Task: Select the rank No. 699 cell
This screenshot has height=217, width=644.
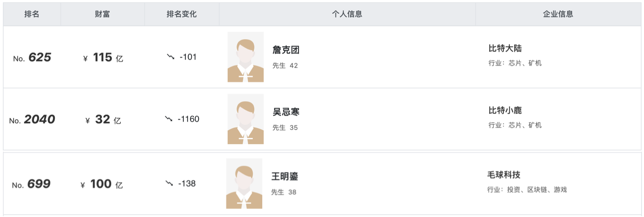Action: [x=31, y=184]
